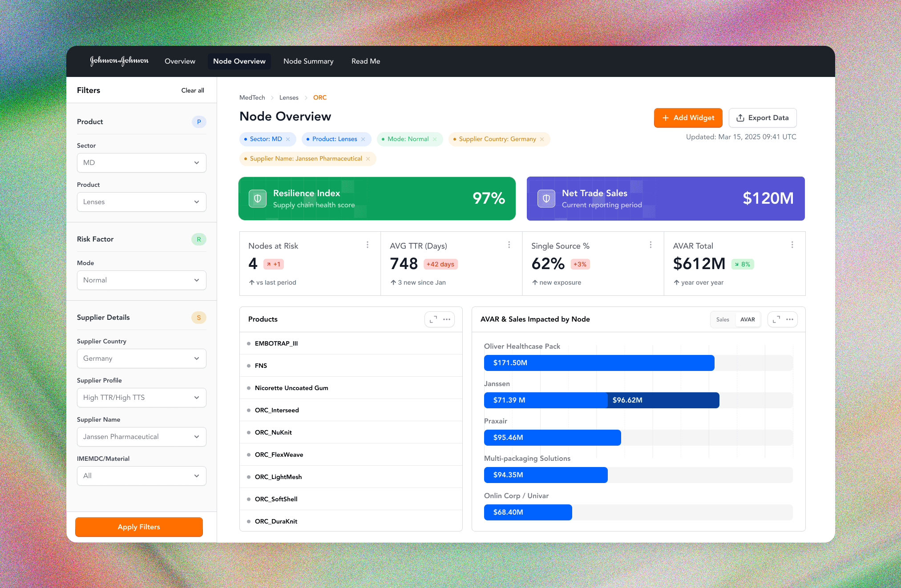The height and width of the screenshot is (588, 901).
Task: Click the Apply Filters button
Action: 139,527
